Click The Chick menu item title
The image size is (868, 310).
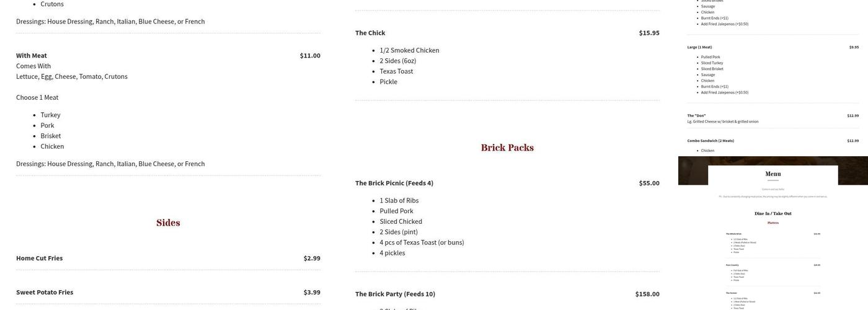tap(370, 33)
